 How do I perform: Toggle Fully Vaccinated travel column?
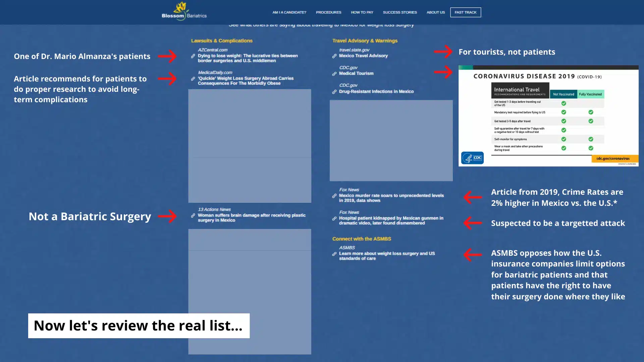590,94
